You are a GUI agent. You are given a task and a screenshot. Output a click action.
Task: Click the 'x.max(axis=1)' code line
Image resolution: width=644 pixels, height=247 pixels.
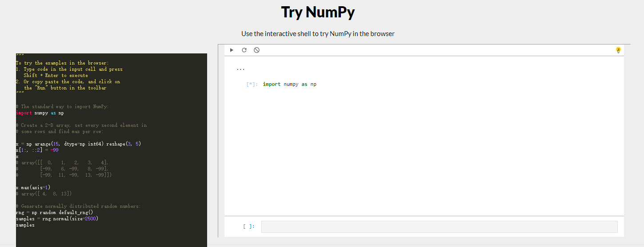point(33,188)
